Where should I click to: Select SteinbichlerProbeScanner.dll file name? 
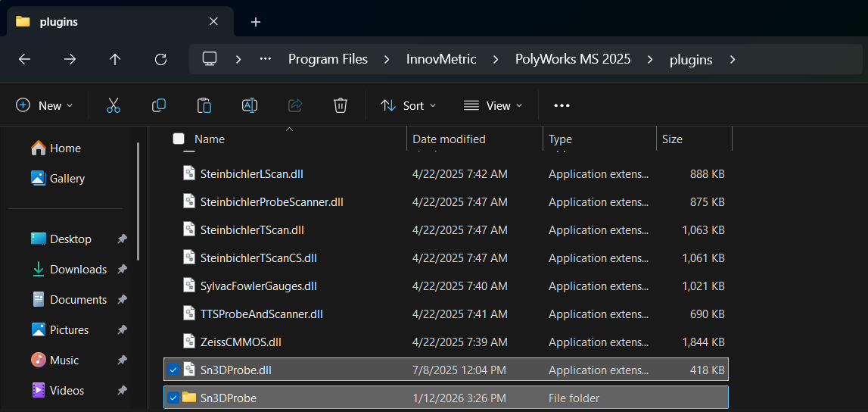point(272,202)
